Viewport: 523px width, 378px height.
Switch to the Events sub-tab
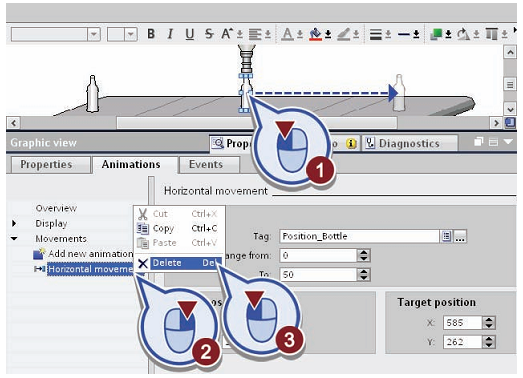[209, 165]
